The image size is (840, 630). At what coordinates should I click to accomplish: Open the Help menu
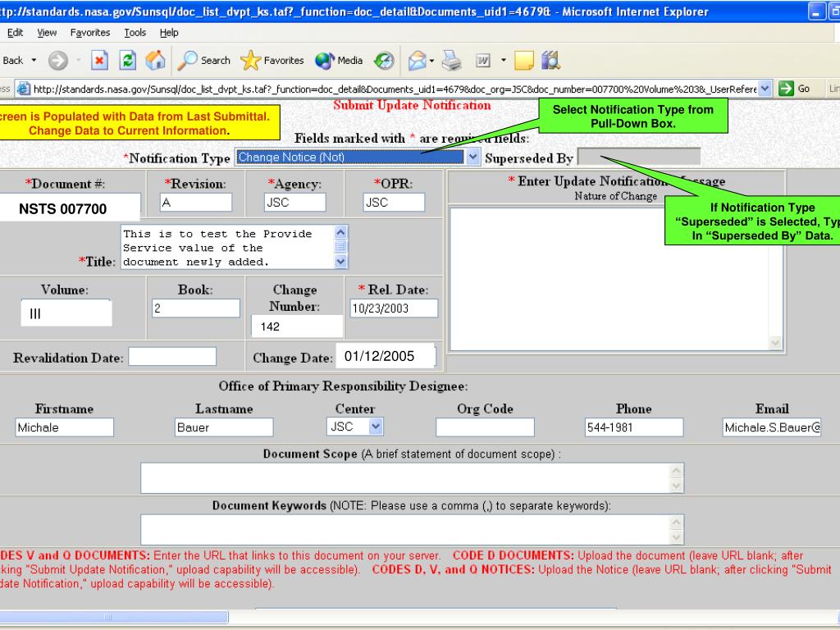tap(169, 33)
